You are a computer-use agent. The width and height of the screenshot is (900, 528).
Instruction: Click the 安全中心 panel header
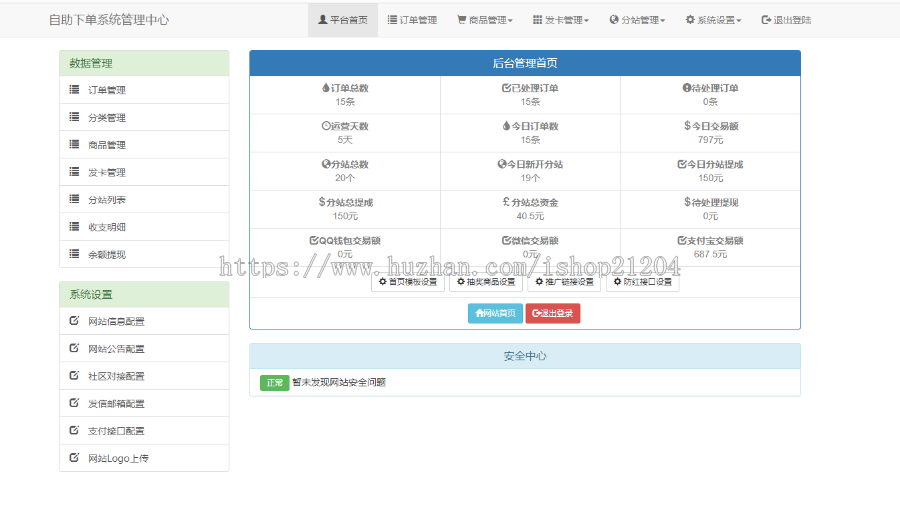point(525,356)
